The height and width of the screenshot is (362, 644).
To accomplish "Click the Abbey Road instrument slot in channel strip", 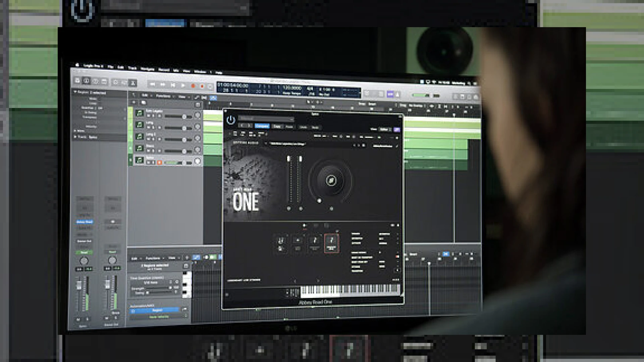I will [85, 222].
